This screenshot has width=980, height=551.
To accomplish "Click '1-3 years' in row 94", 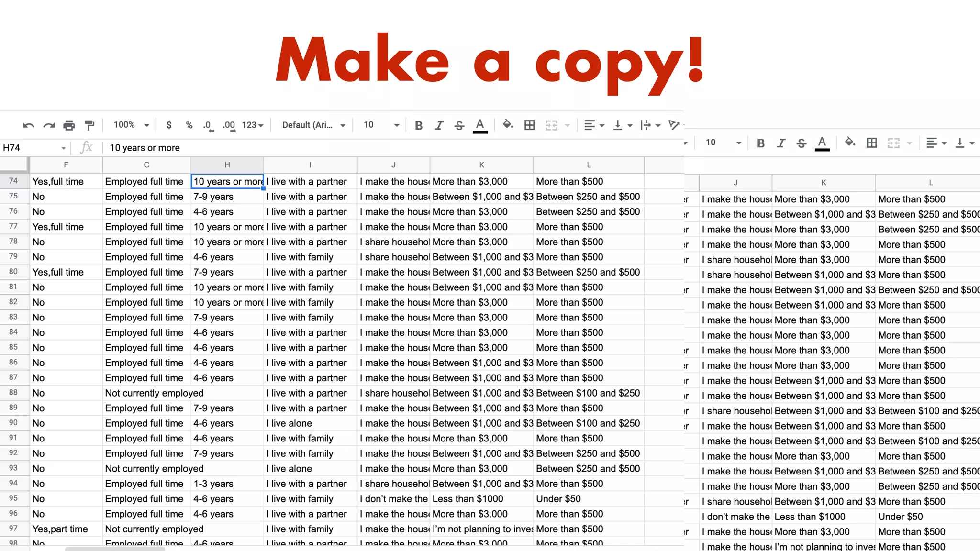I will [213, 484].
